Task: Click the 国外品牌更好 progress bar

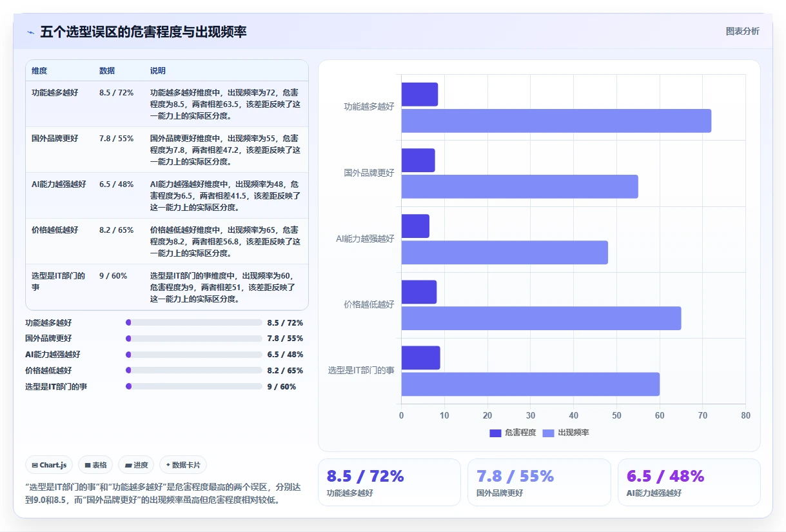Action: coord(194,339)
